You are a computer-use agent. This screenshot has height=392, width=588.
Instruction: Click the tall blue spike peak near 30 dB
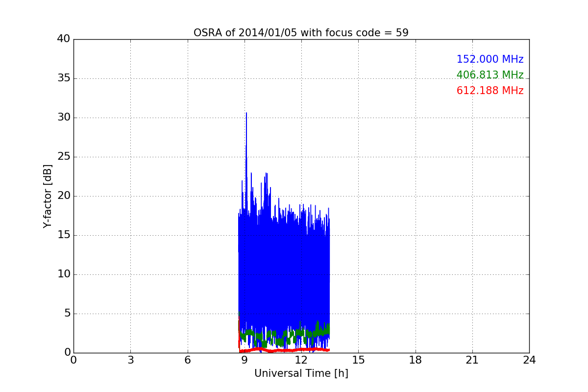[x=246, y=114]
